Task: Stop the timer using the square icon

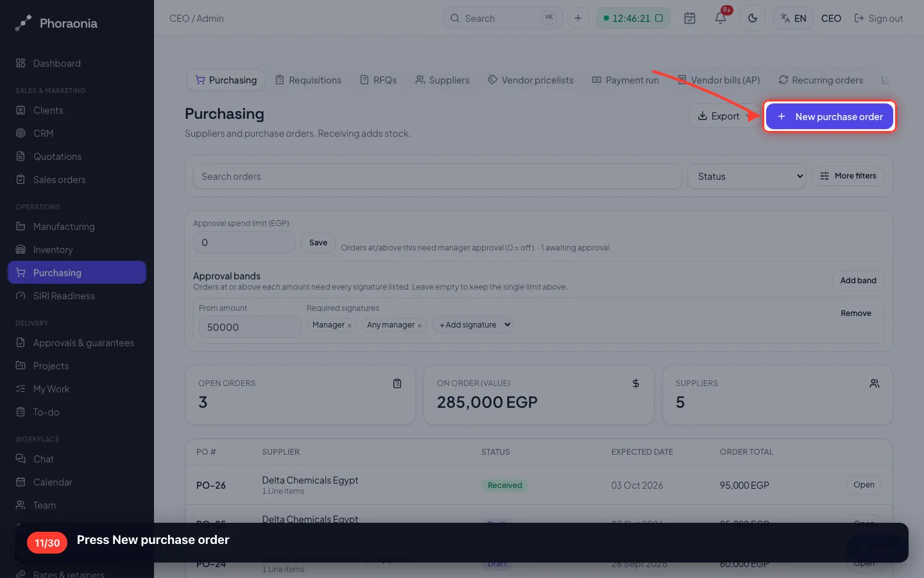Action: coord(659,18)
